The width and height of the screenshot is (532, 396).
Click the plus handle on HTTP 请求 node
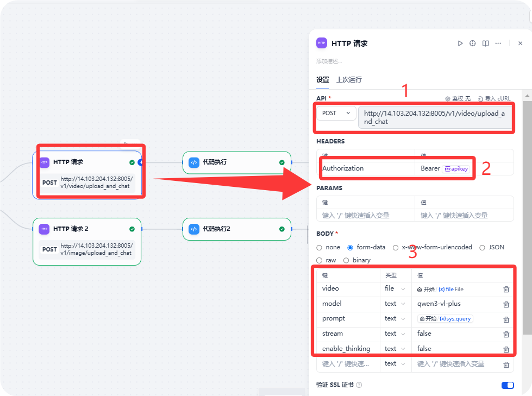coord(140,162)
